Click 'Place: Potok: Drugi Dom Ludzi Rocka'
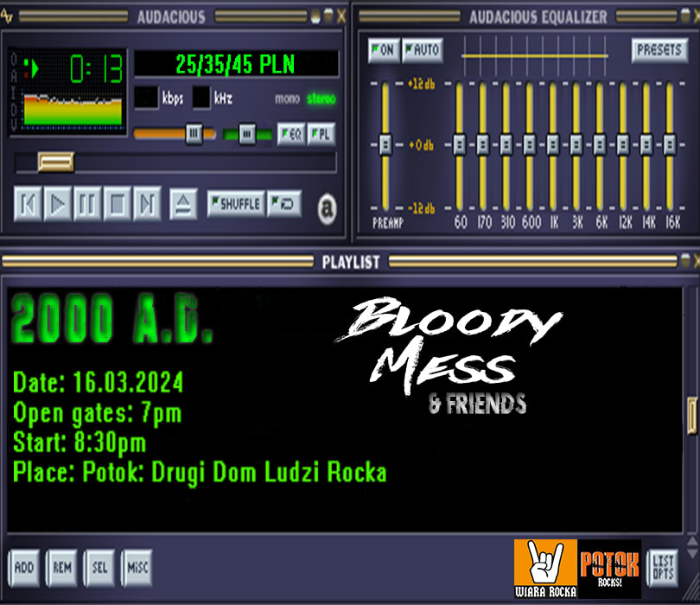This screenshot has height=605, width=700. click(x=200, y=473)
